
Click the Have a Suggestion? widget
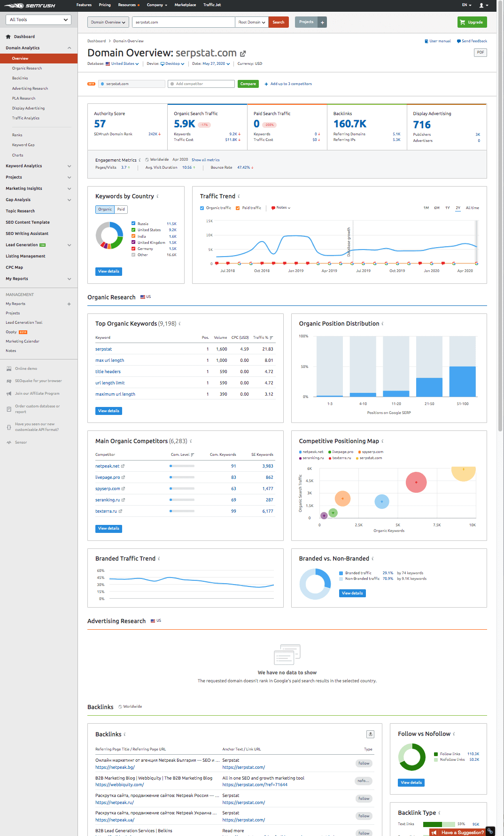(457, 832)
